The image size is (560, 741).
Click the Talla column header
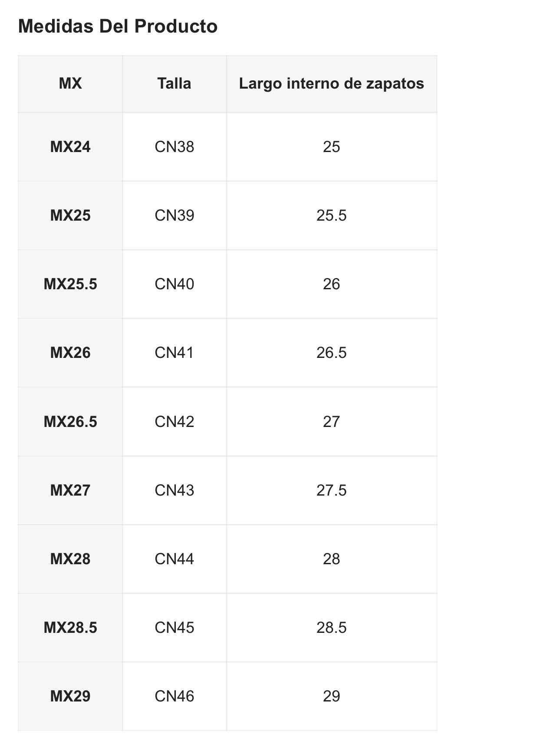(x=174, y=83)
